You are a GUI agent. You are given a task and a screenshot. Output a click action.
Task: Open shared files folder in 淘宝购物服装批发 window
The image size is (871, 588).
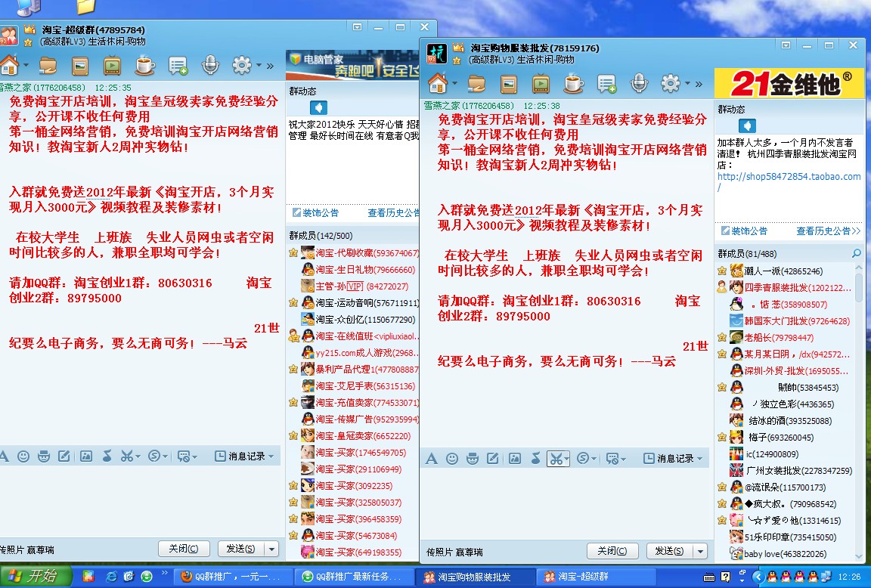tap(476, 85)
